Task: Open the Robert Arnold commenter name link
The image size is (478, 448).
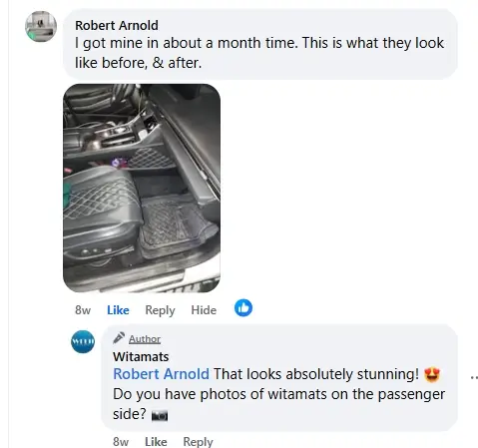Action: click(117, 25)
